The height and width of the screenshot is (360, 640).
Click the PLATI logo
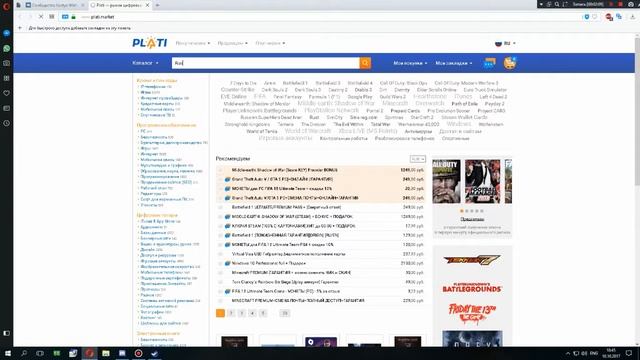pyautogui.click(x=150, y=43)
